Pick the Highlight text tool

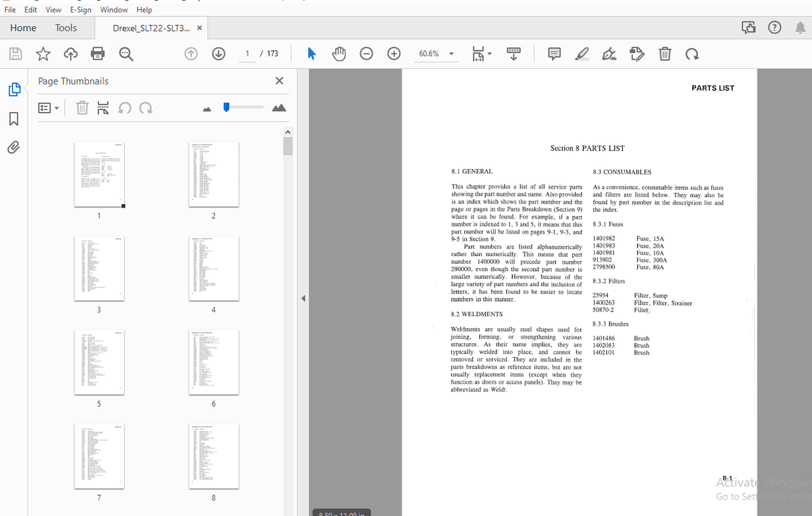click(581, 54)
